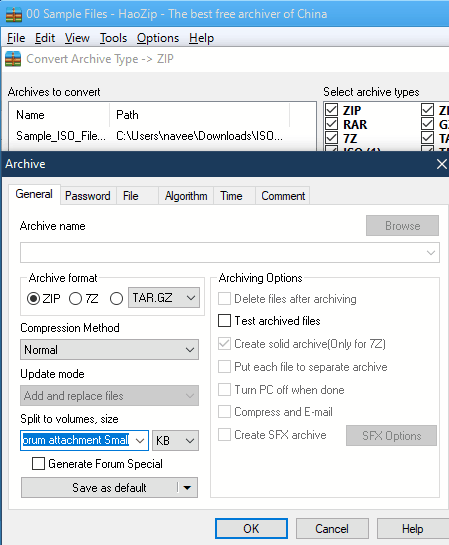This screenshot has width=449, height=545.
Task: Click the SFX Options button
Action: click(x=391, y=436)
